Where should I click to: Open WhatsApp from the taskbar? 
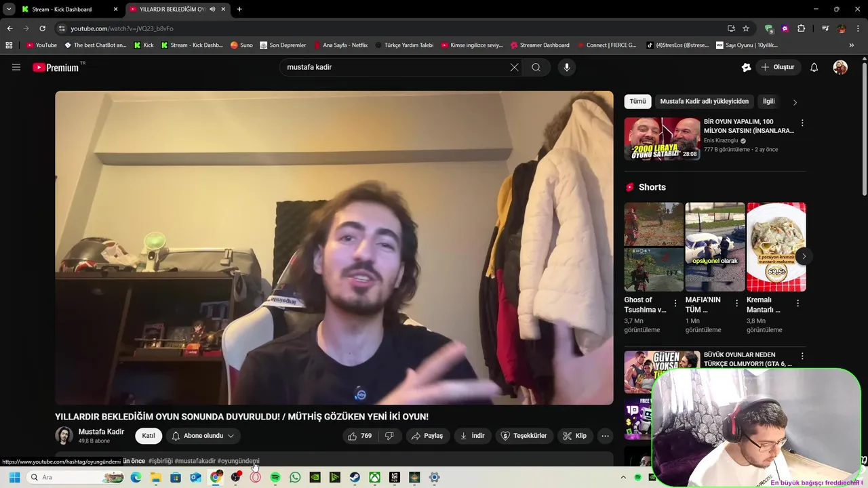click(295, 477)
